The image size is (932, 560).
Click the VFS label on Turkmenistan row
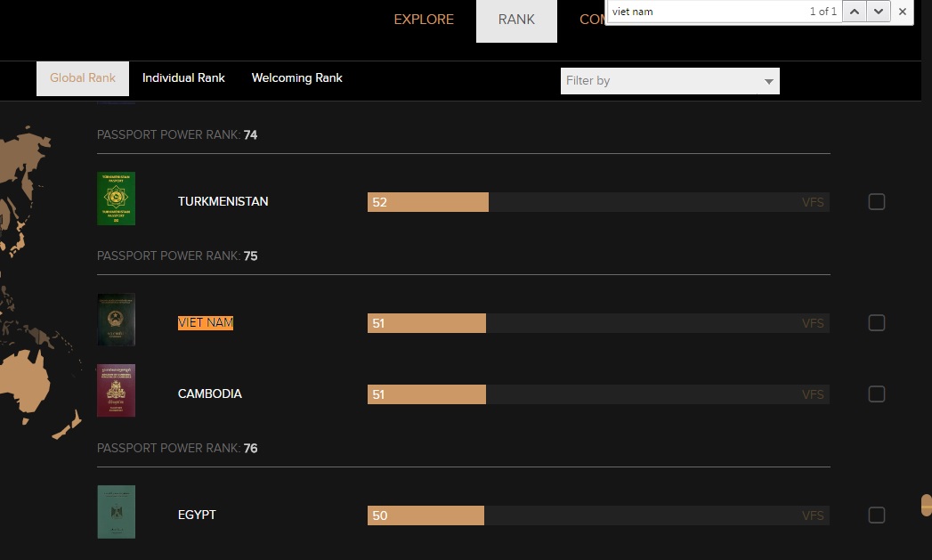point(813,202)
